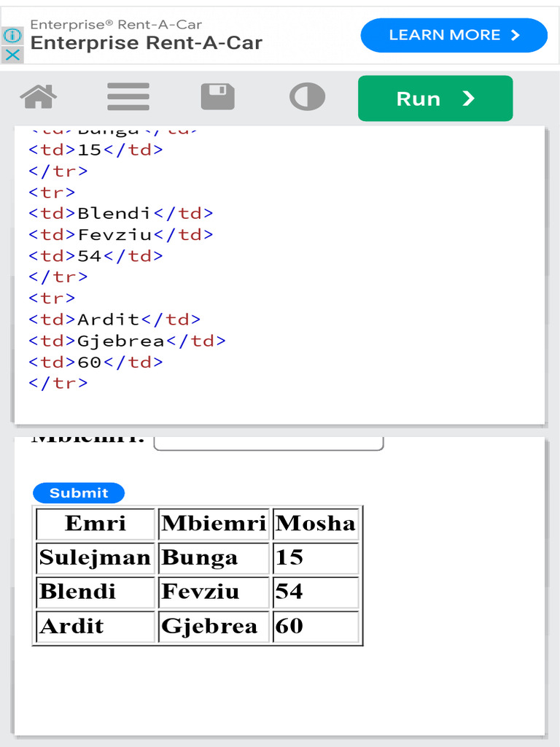Place cursor on the Ardit code line

pos(114,320)
